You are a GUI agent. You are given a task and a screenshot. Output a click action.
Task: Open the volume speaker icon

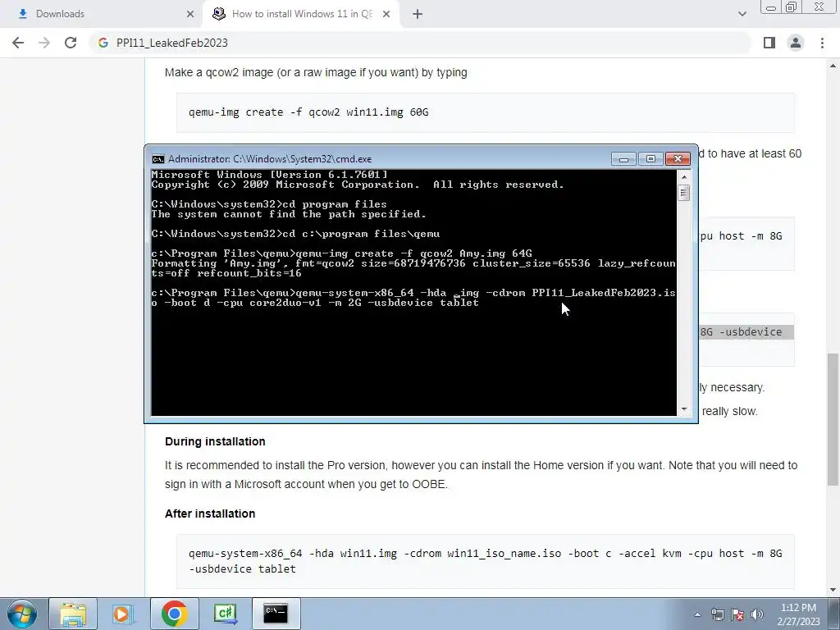[x=757, y=614]
